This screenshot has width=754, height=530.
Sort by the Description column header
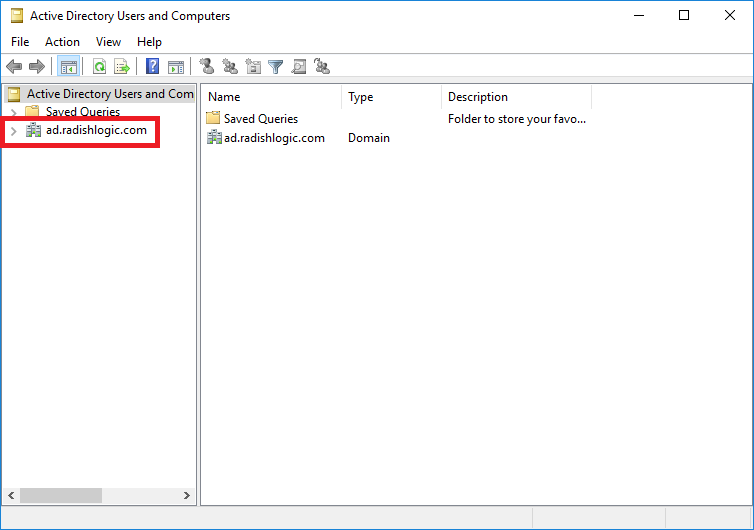click(x=516, y=97)
